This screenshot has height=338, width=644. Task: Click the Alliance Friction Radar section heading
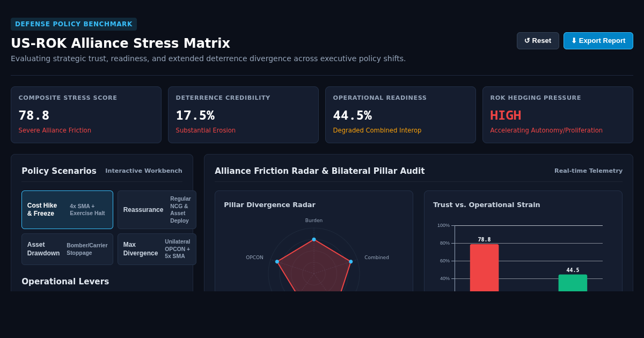click(x=320, y=171)
